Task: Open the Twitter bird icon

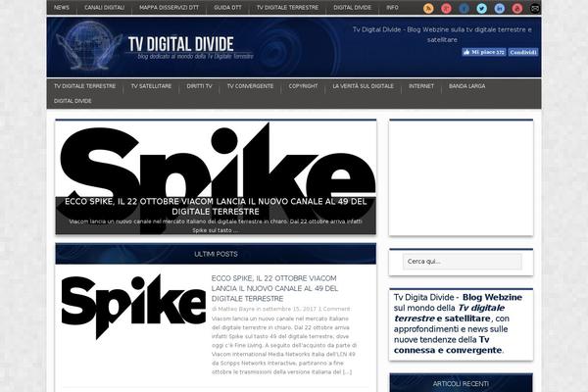Action: pyautogui.click(x=482, y=8)
